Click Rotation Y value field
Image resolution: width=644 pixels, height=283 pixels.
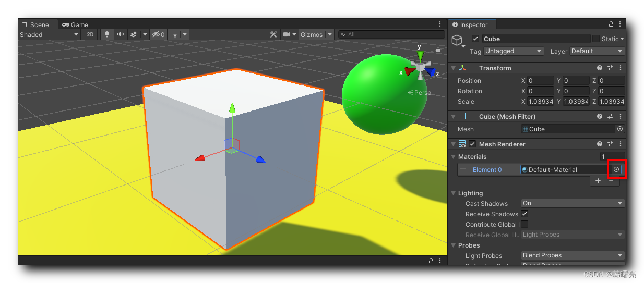[x=576, y=91]
